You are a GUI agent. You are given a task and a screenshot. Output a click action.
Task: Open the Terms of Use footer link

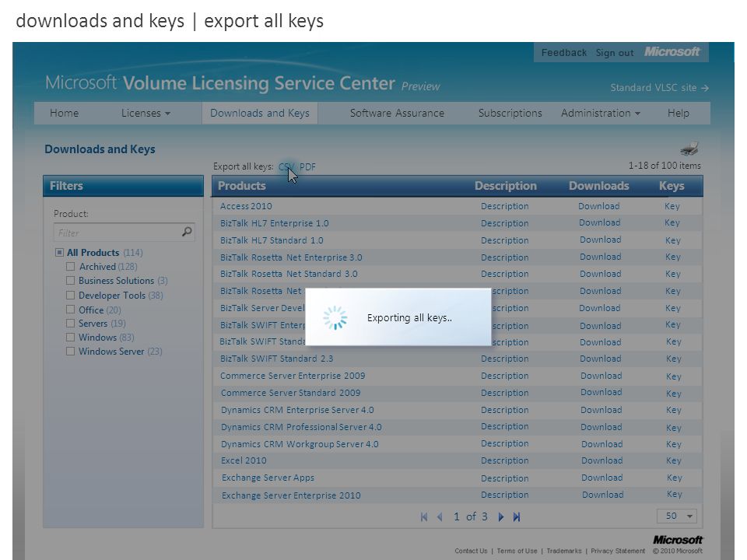(x=517, y=551)
